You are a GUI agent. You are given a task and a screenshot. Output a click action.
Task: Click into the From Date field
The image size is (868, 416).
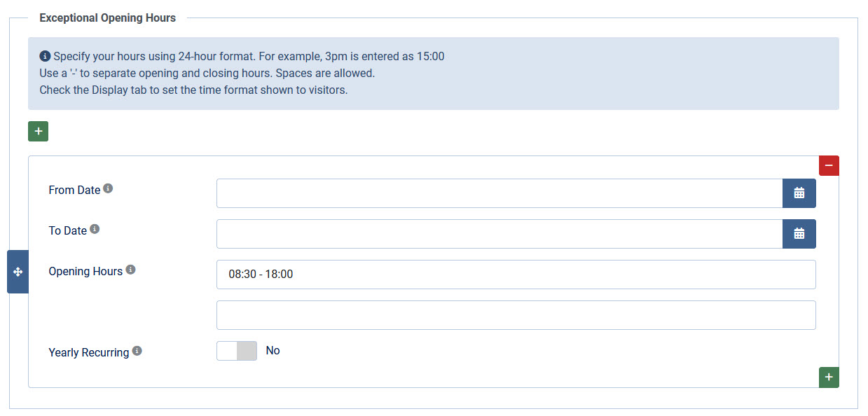(x=499, y=193)
